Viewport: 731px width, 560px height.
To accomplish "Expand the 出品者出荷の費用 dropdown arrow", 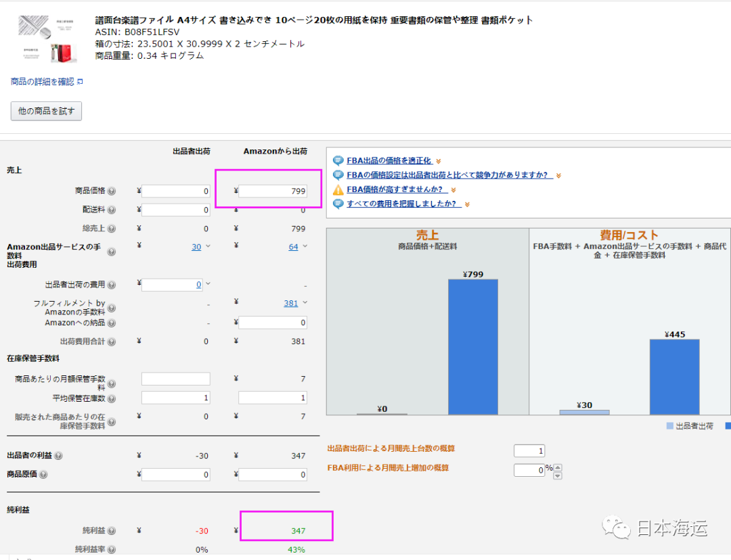I will pyautogui.click(x=208, y=283).
